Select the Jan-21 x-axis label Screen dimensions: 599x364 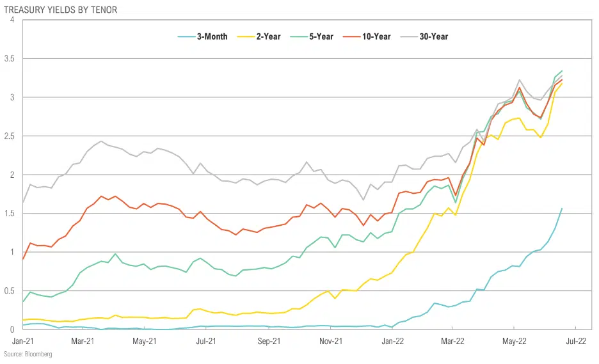22,341
